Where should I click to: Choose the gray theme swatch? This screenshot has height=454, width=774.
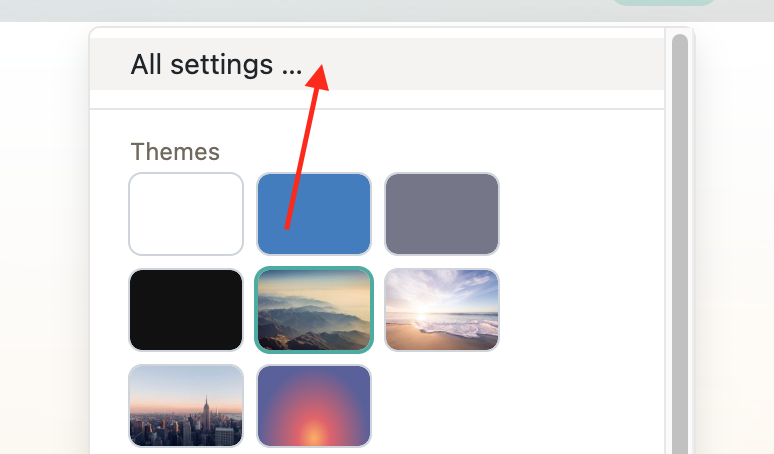pos(442,214)
